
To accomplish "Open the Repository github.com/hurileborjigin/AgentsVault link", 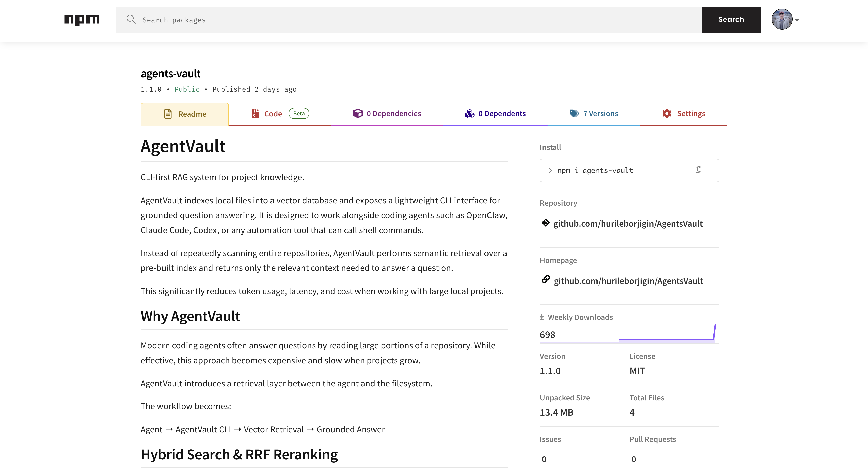I will click(628, 224).
